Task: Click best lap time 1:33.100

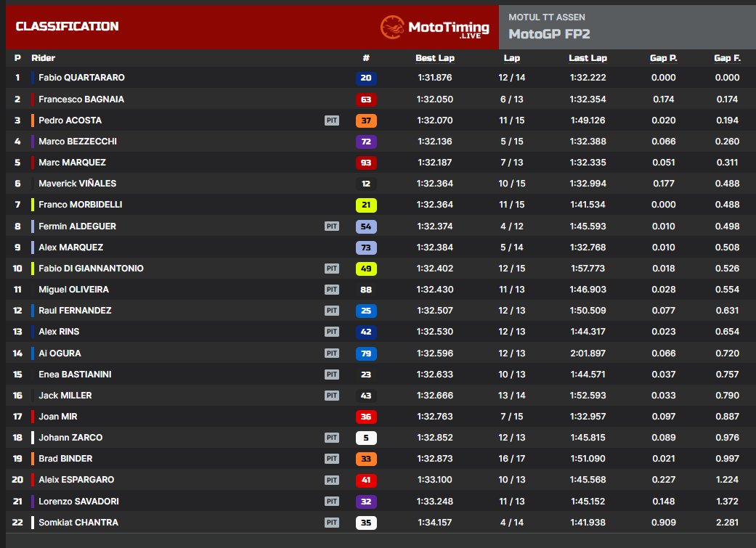Action: pos(435,480)
